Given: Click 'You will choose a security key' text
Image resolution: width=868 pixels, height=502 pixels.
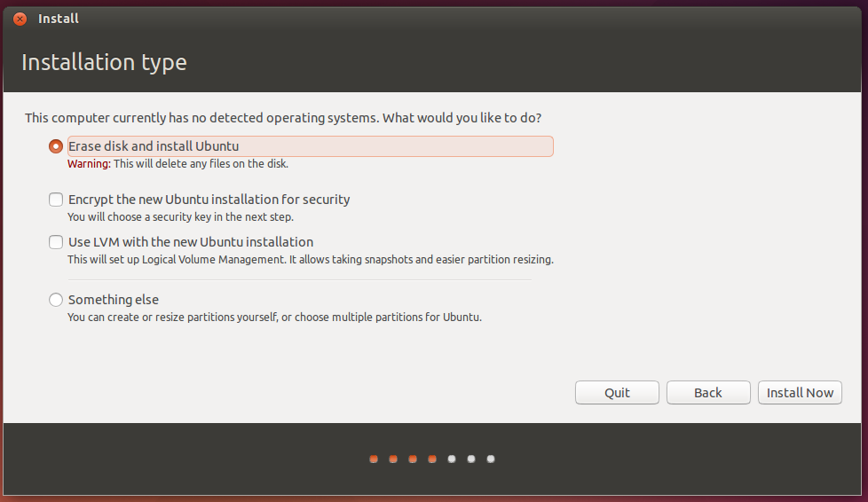Looking at the screenshot, I should point(180,217).
